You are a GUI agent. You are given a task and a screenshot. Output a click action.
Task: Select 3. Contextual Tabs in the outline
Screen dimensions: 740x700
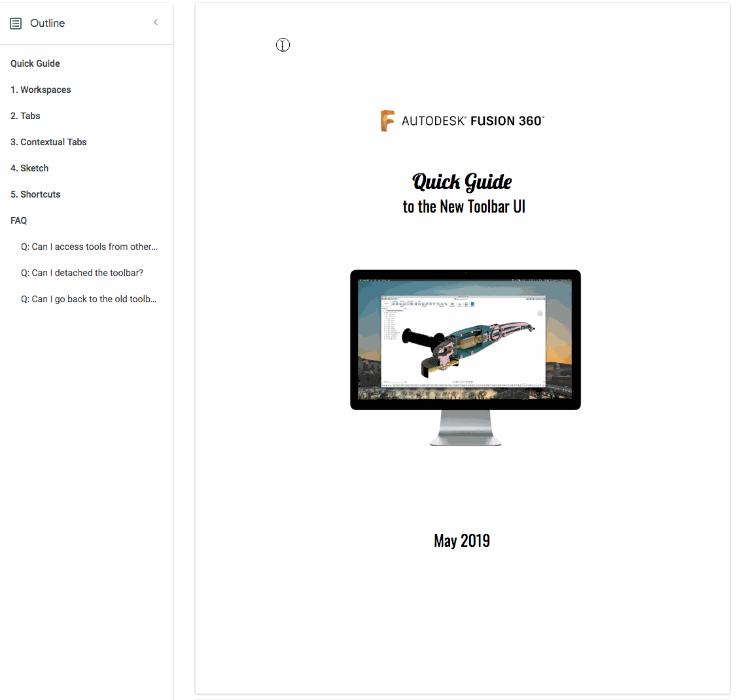tap(48, 142)
